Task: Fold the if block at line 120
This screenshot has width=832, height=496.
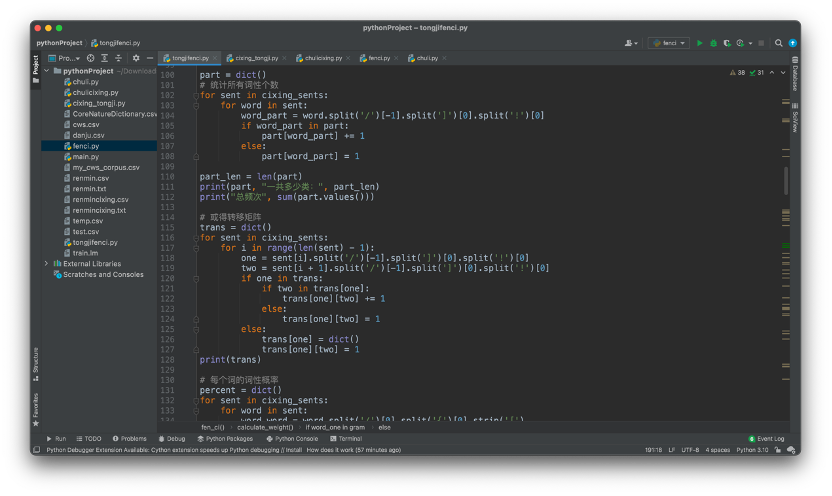Action: point(196,279)
